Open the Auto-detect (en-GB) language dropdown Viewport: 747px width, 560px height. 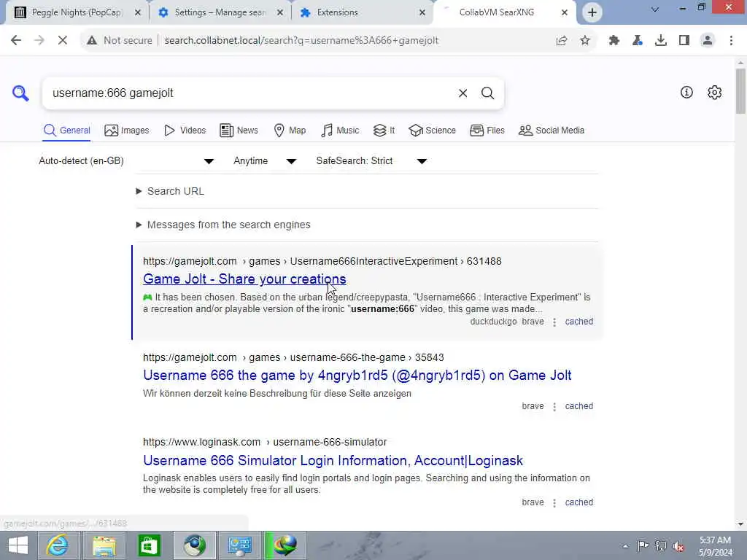tap(126, 161)
